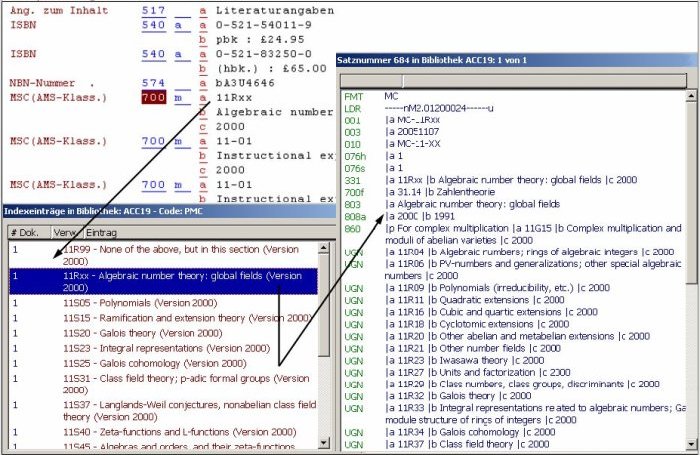Viewport: 700px width, 455px height.
Task: Click title bar 'Indexeinträge in Bibliothek: ACC19 - Code: PMC'
Action: coord(169,211)
